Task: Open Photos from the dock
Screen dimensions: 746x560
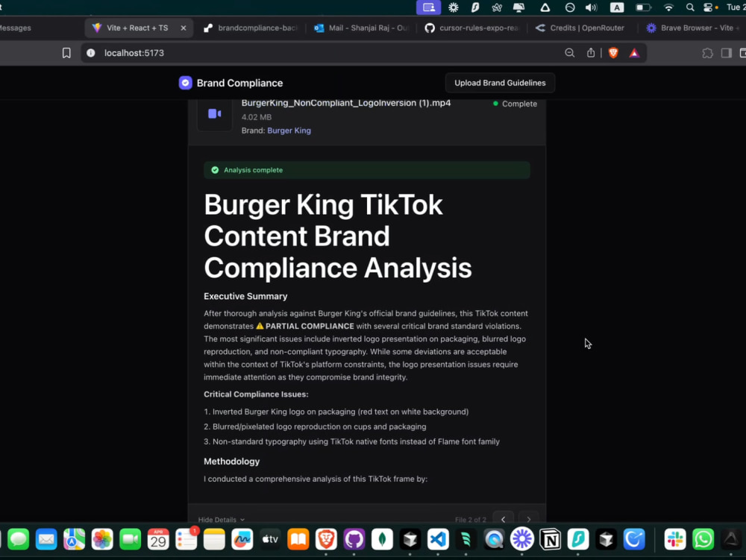Action: [102, 539]
